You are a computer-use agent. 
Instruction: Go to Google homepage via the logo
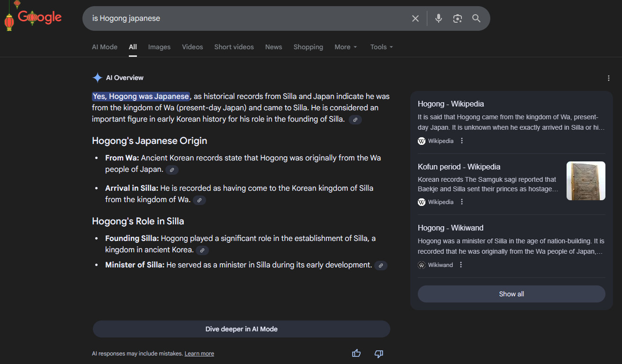(40, 18)
